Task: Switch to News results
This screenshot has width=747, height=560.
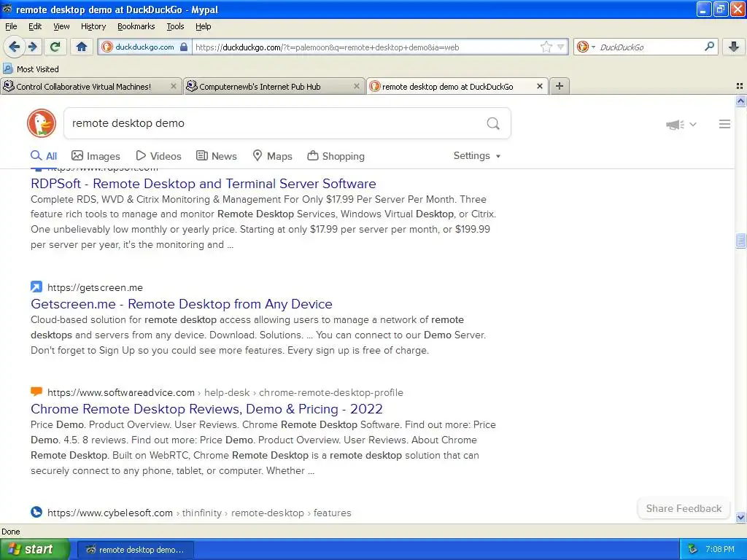Action: (216, 156)
